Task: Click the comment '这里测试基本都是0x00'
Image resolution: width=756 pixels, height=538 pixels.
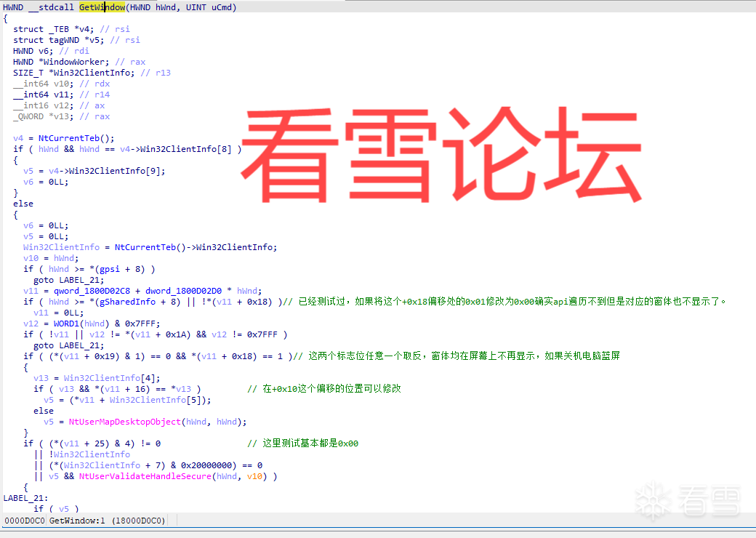Action: click(x=303, y=443)
